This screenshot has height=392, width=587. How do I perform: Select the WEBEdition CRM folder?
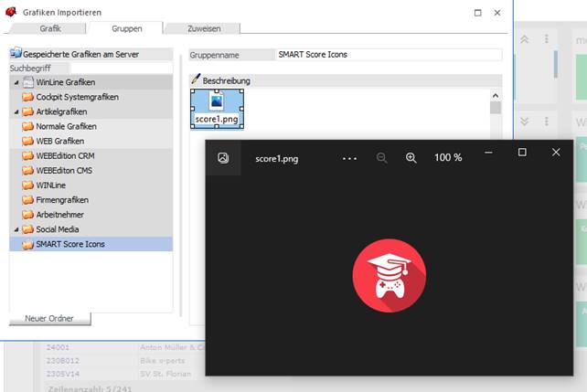pos(66,155)
